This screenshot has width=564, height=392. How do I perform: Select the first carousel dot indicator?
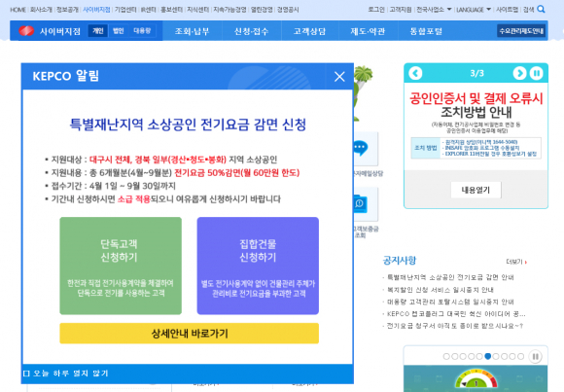click(x=446, y=356)
